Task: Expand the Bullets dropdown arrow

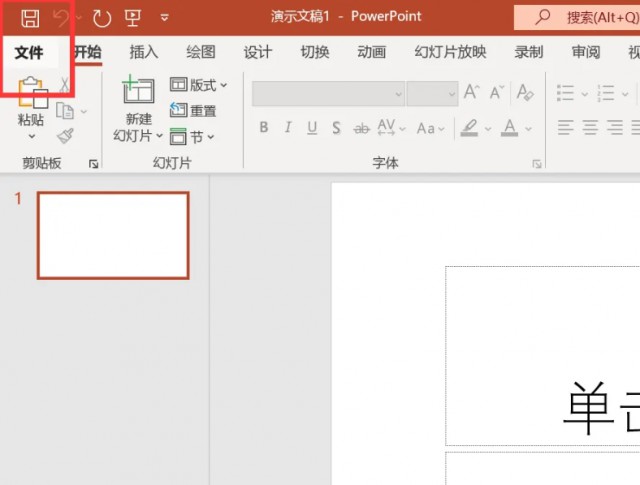Action: pos(584,94)
